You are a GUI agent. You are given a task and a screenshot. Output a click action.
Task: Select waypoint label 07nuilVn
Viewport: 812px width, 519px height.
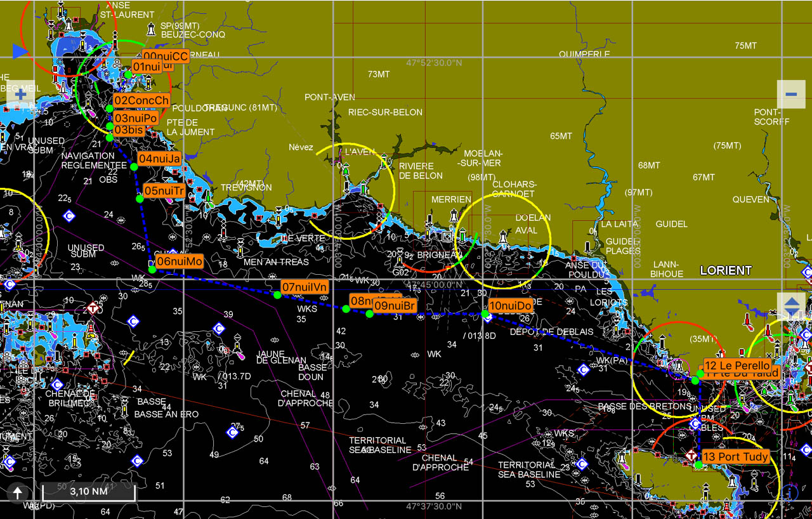tap(305, 287)
